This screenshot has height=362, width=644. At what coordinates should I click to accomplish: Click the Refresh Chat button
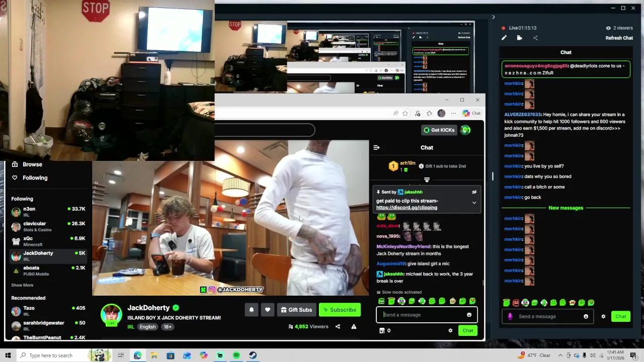pos(619,38)
